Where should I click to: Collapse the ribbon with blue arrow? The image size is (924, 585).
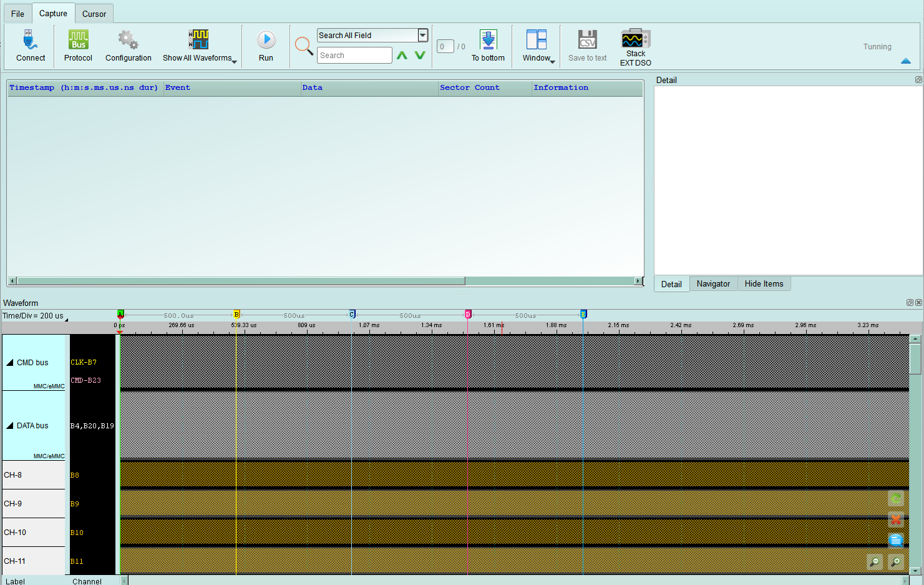[x=906, y=61]
